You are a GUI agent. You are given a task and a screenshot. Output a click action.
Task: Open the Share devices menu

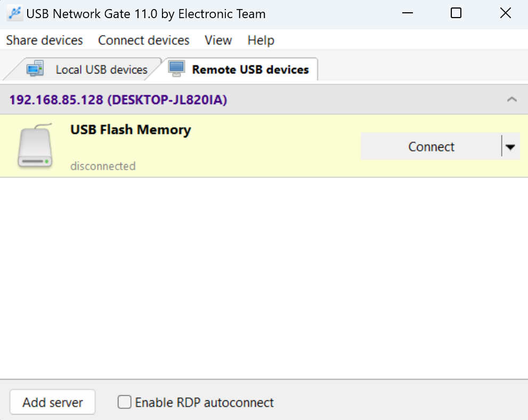click(x=44, y=41)
